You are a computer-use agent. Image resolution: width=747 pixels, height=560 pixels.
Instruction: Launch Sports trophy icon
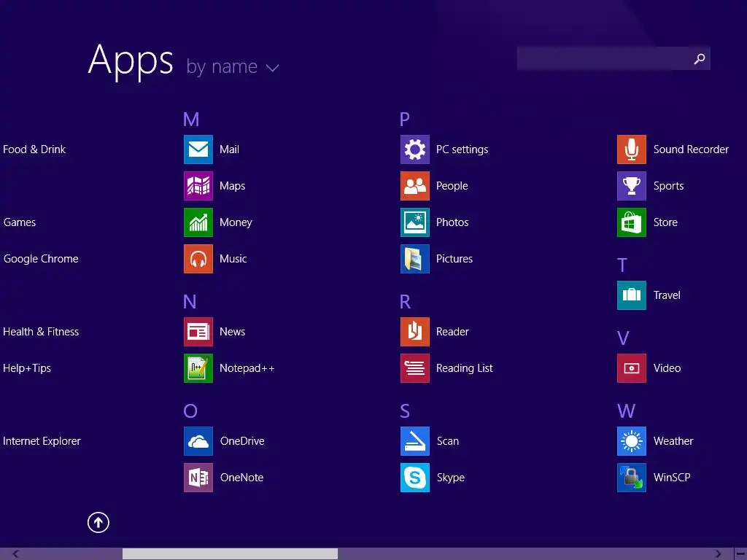click(632, 186)
